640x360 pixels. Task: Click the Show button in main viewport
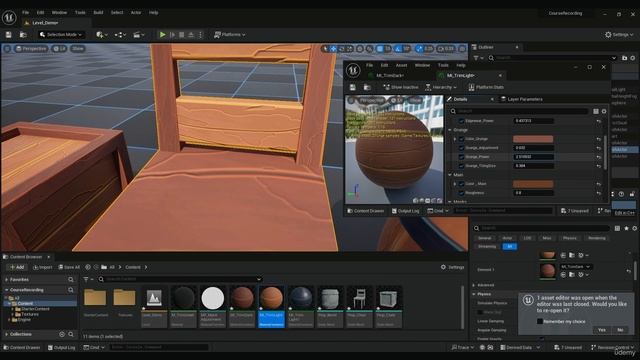[78, 49]
